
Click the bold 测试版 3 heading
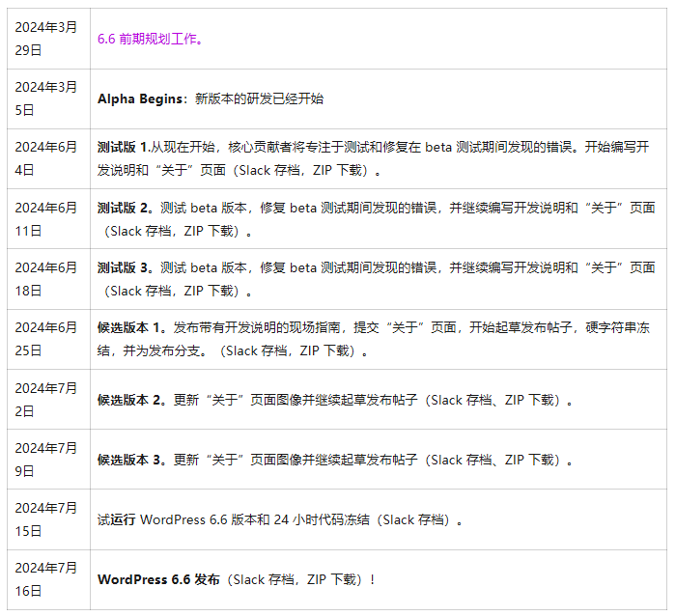coord(125,267)
